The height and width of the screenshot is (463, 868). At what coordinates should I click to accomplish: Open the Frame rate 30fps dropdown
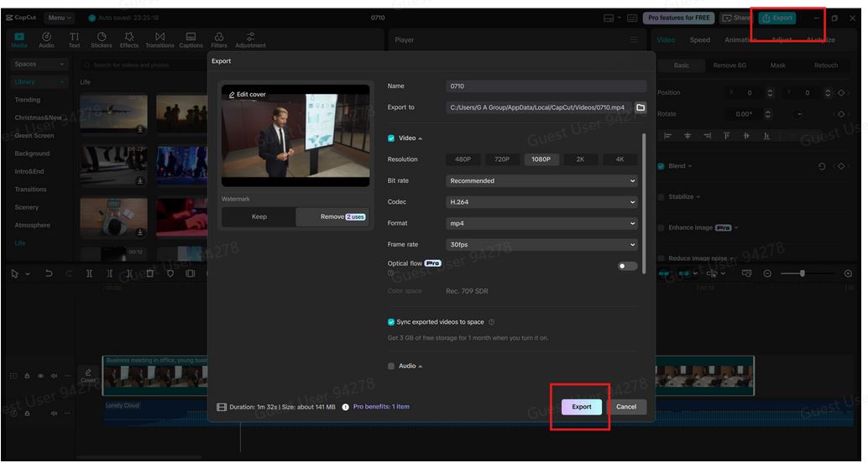tap(542, 245)
